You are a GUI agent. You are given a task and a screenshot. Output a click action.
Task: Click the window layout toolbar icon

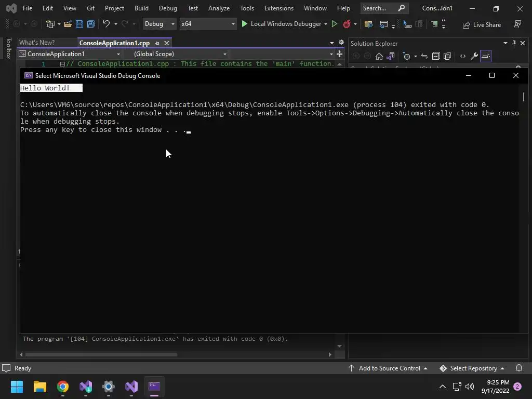(384, 24)
